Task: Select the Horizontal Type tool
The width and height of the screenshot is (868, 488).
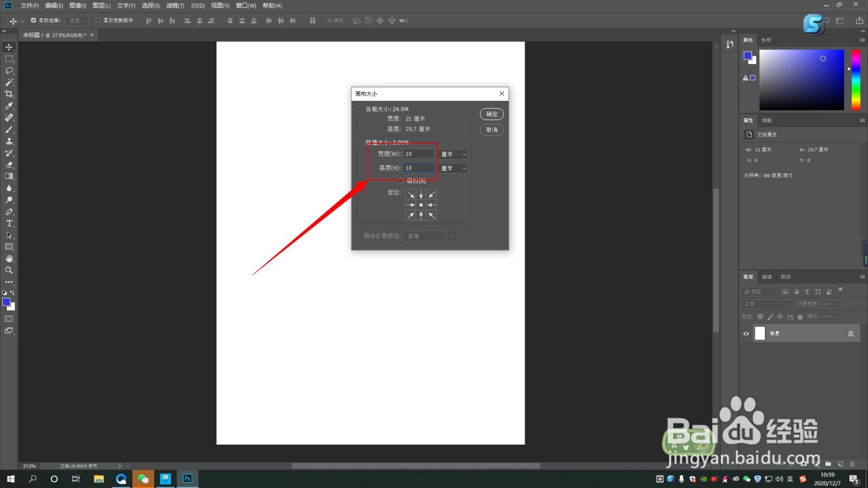Action: 9,223
